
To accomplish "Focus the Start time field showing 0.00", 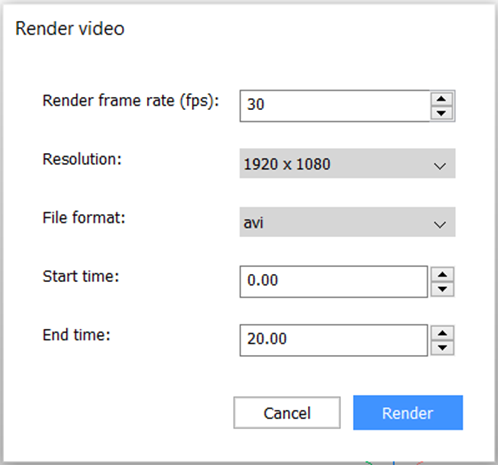I will point(333,282).
